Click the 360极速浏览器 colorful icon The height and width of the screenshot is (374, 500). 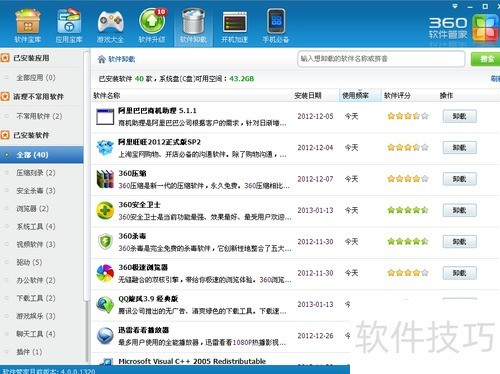[105, 273]
